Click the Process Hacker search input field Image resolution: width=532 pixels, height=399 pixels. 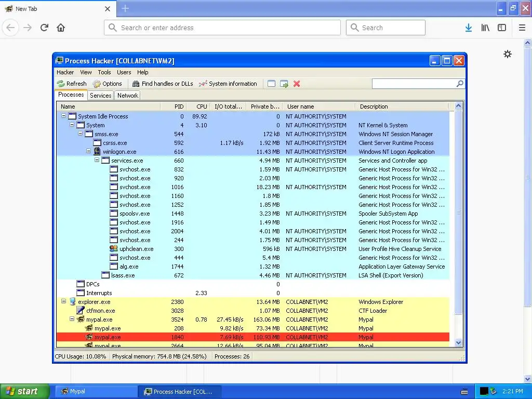tap(414, 84)
